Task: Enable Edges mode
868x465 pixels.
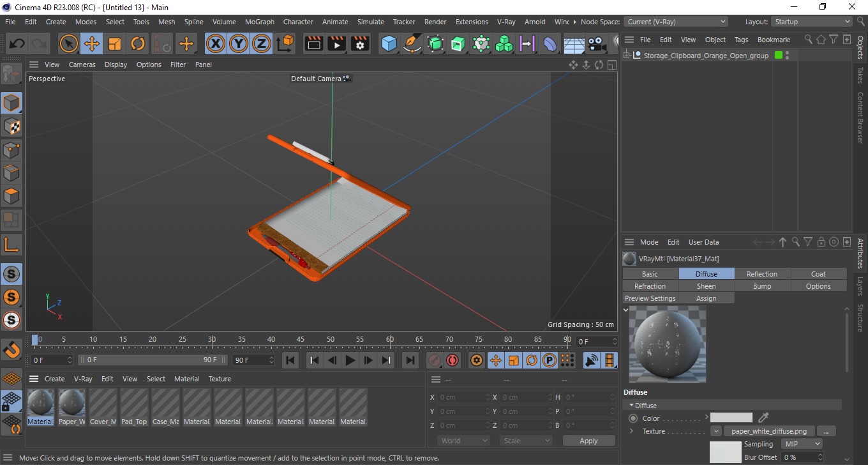Action: tap(11, 173)
